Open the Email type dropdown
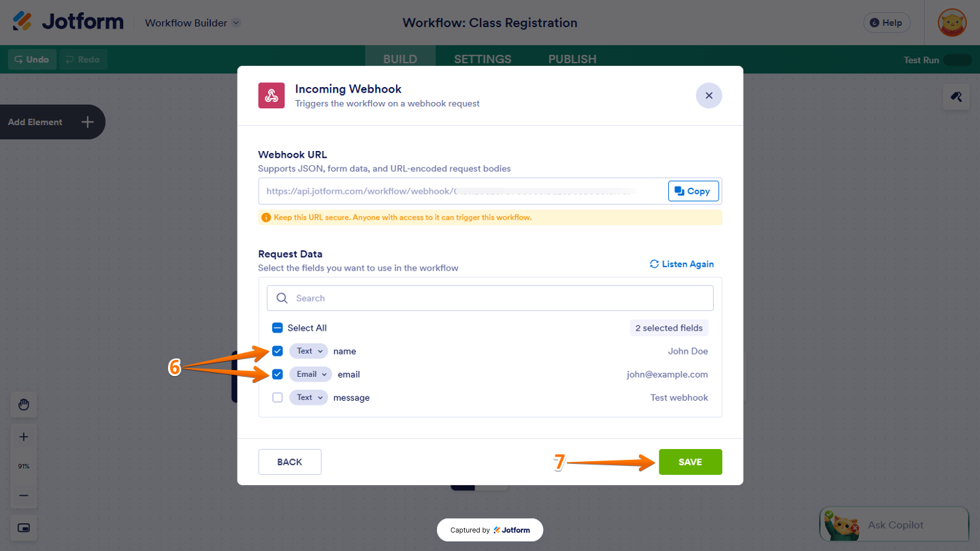The image size is (980, 551). click(x=311, y=374)
